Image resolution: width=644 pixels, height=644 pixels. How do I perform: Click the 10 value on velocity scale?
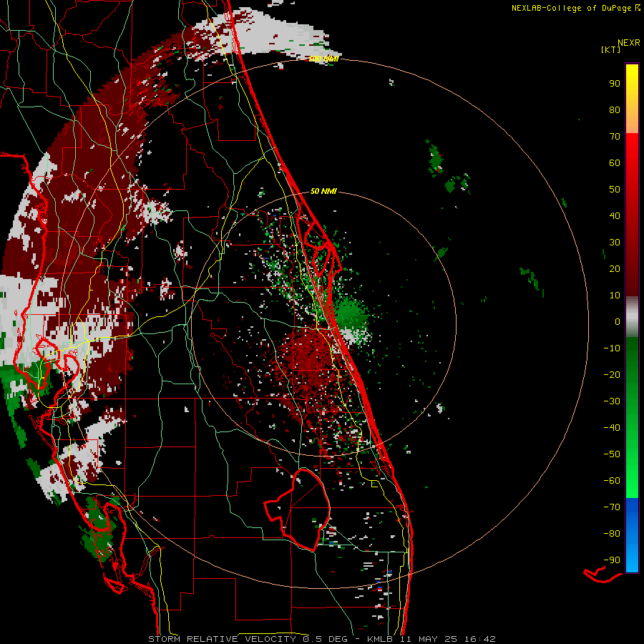(615, 296)
